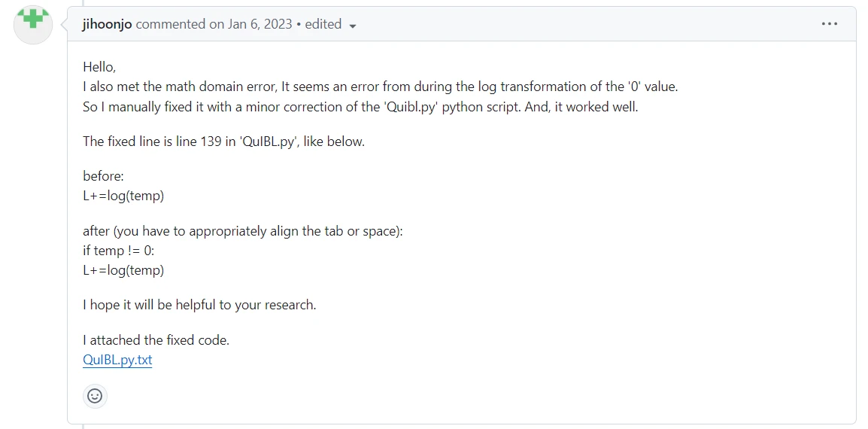The image size is (868, 429).
Task: Click the smiley add-reaction icon
Action: tap(95, 396)
